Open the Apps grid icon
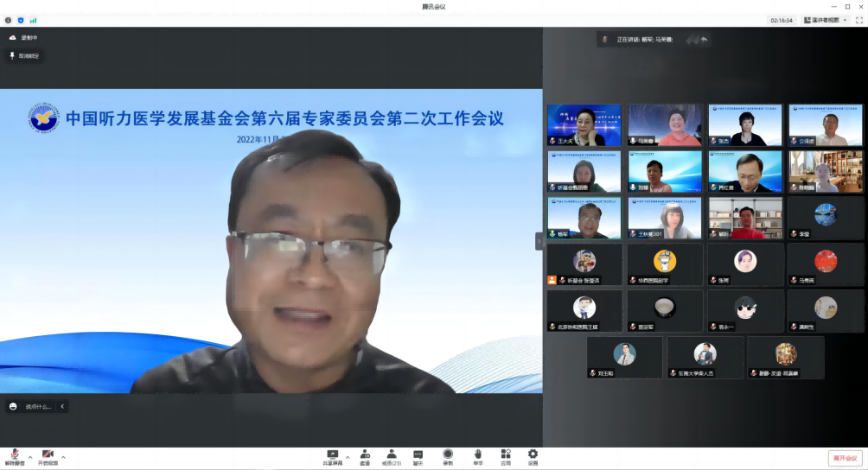The width and height of the screenshot is (868, 470). (505, 454)
